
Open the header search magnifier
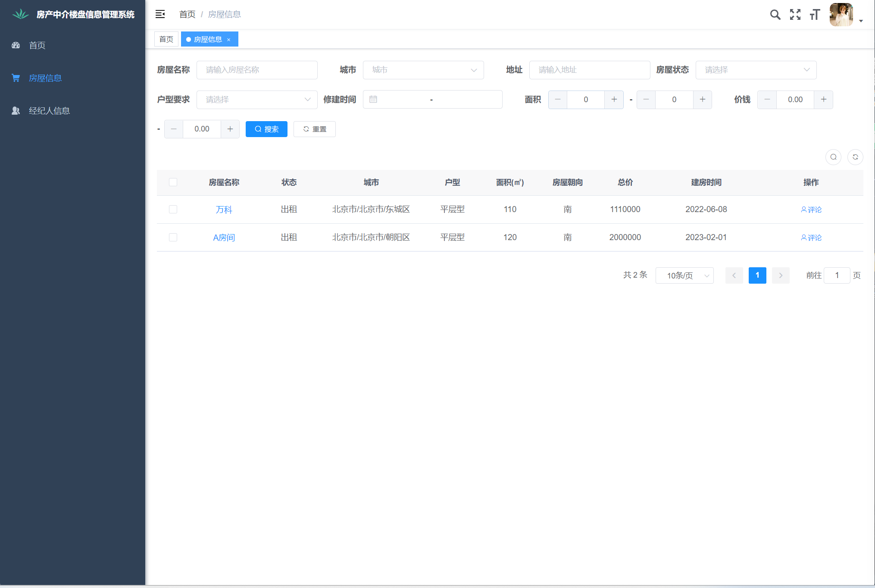[x=775, y=15]
